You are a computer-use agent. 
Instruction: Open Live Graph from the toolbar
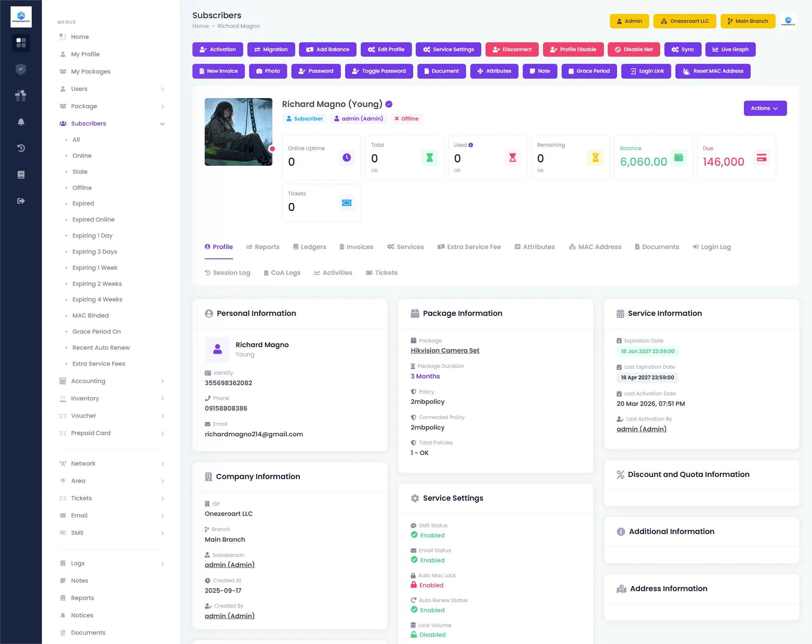730,49
